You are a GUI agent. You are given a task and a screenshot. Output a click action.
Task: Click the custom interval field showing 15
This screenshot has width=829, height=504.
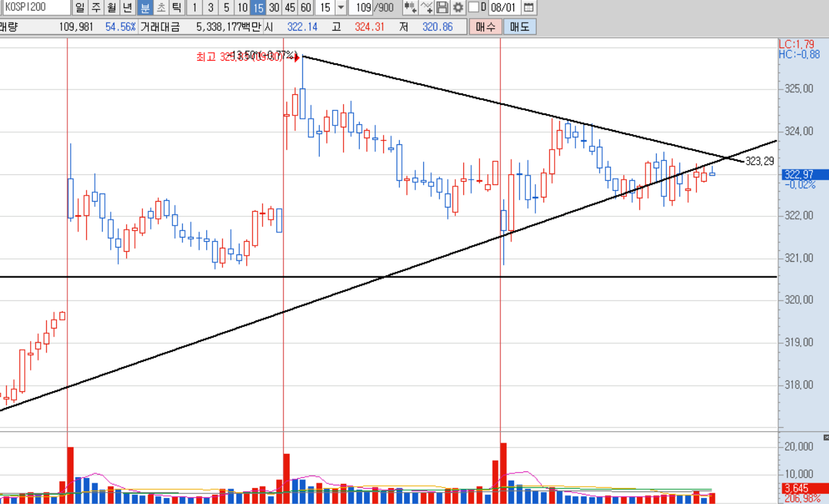click(x=324, y=7)
